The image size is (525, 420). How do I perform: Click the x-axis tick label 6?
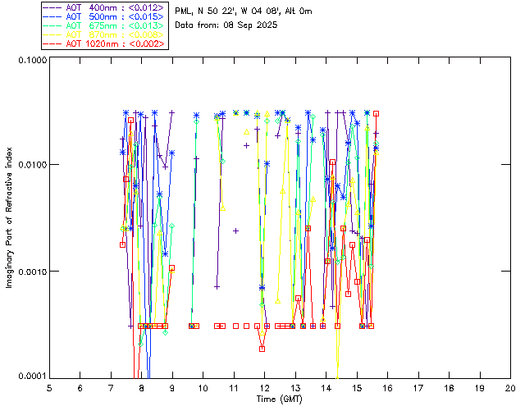80,388
